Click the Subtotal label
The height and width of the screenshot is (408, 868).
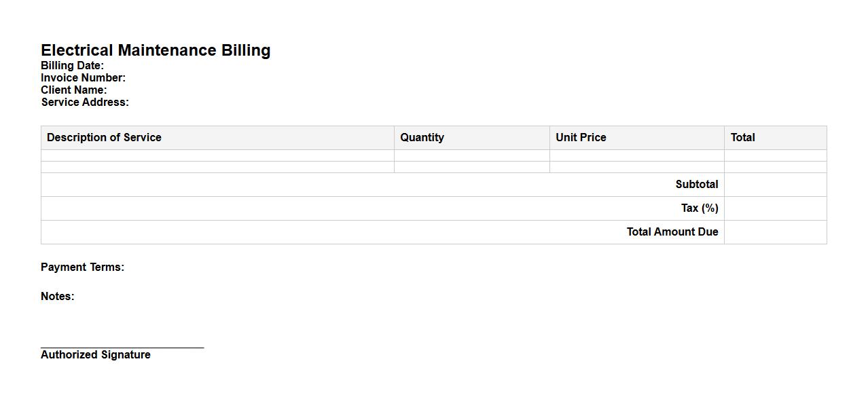(x=696, y=185)
